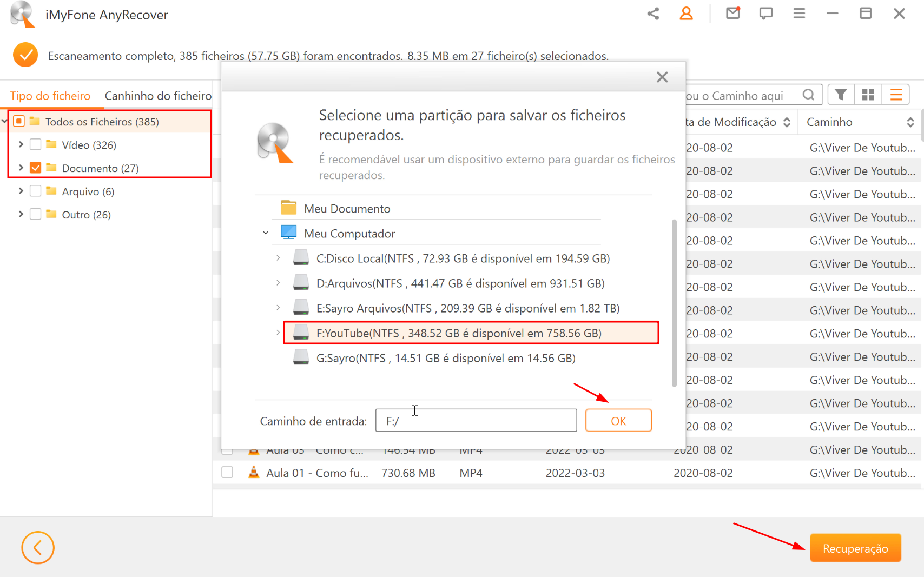The width and height of the screenshot is (924, 577).
Task: Open the user account icon
Action: coord(686,14)
